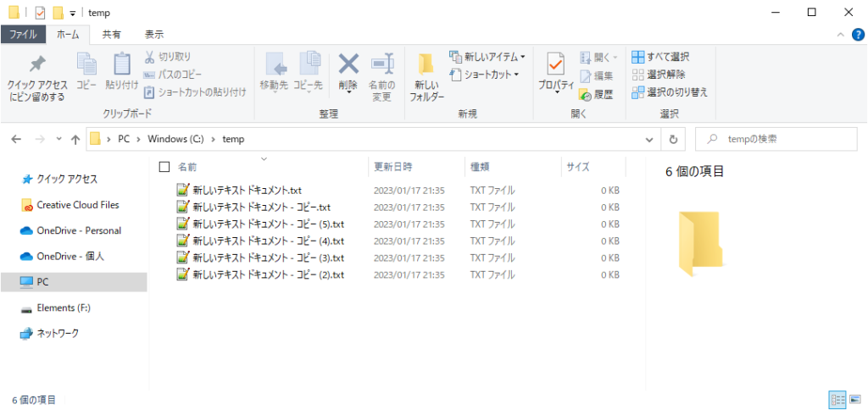Click PC in address breadcrumb
868x410 pixels.
pyautogui.click(x=124, y=140)
